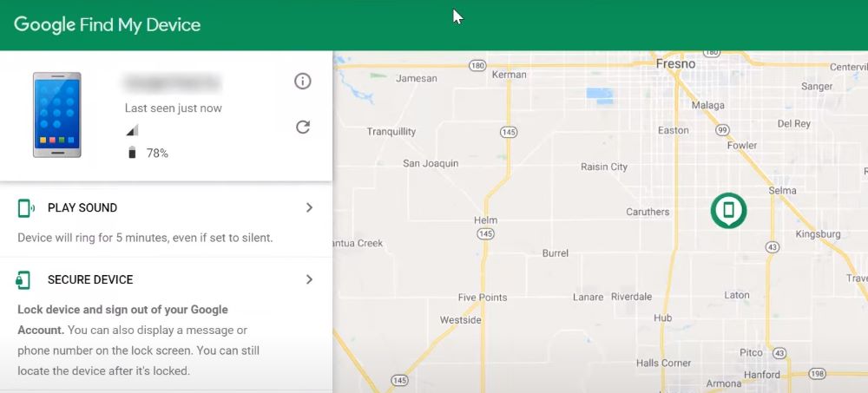Click the Easton map label

(x=674, y=130)
